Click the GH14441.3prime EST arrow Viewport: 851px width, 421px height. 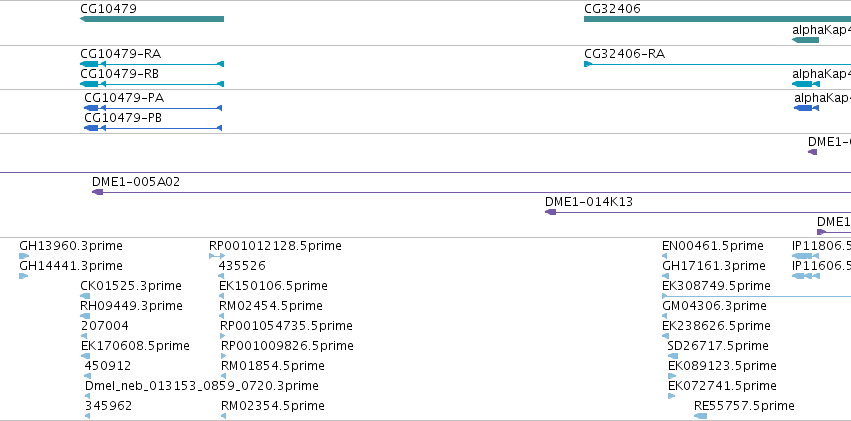pos(23,276)
